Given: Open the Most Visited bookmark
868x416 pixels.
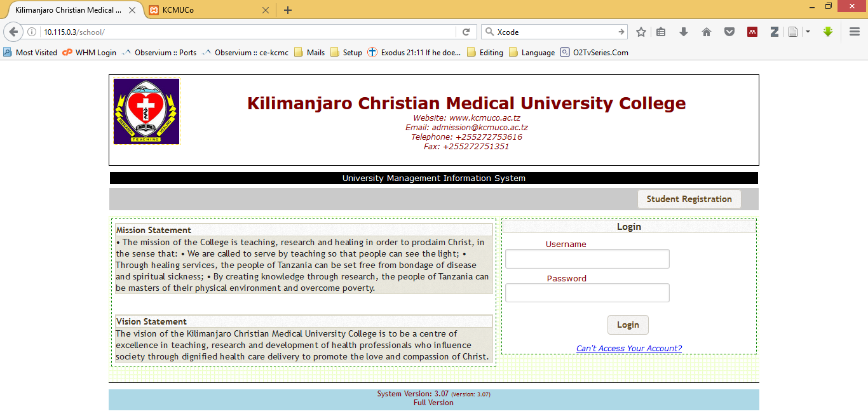Looking at the screenshot, I should (30, 53).
